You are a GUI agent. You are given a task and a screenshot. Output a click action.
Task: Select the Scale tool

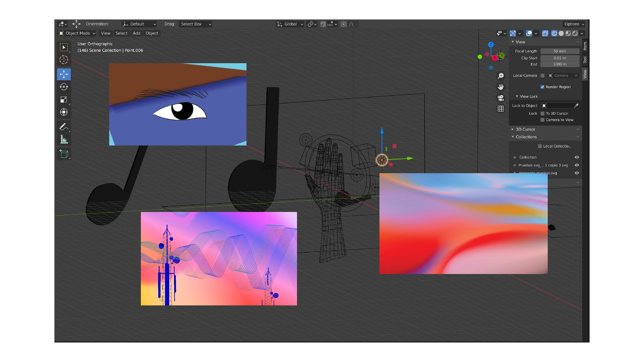[64, 99]
